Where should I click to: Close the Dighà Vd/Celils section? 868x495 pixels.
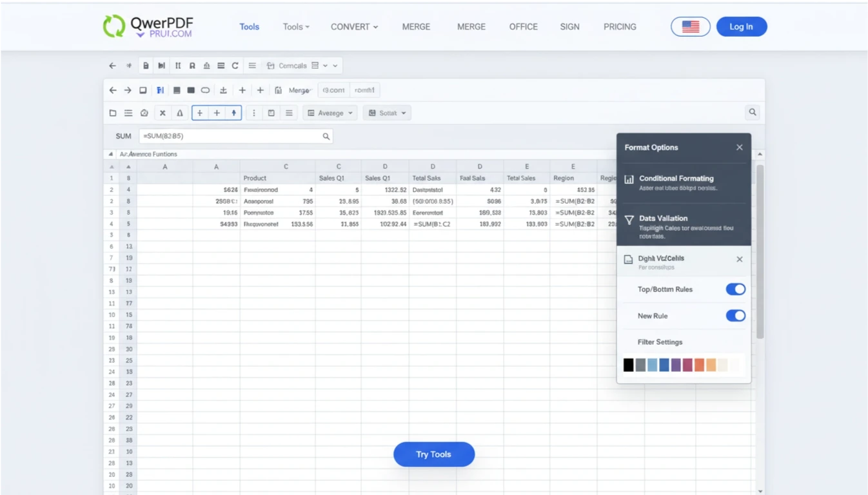click(740, 259)
